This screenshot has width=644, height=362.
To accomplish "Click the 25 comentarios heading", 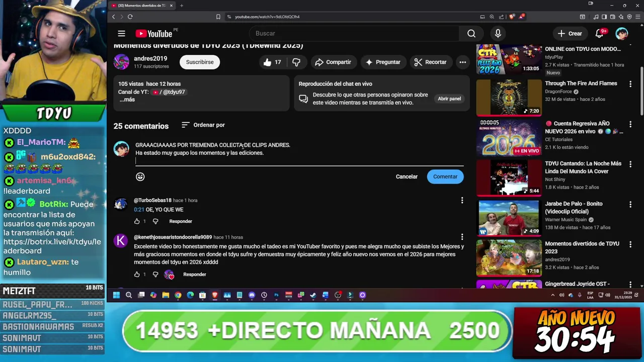I will (x=141, y=126).
